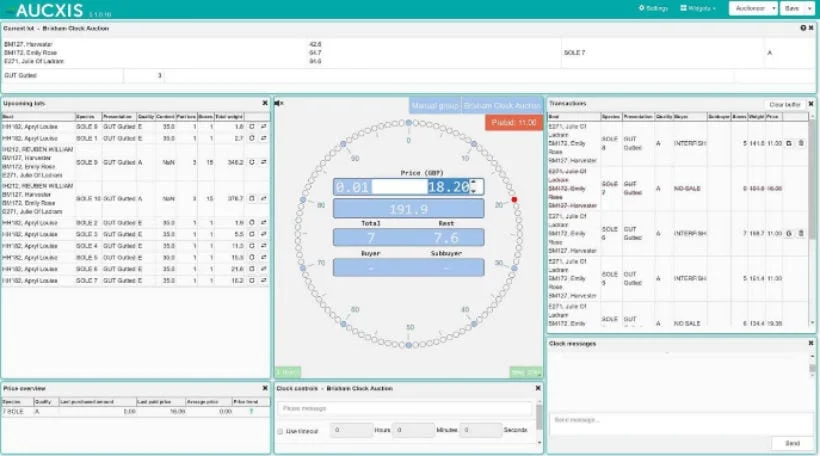
Task: Click the Send message button
Action: (x=791, y=442)
